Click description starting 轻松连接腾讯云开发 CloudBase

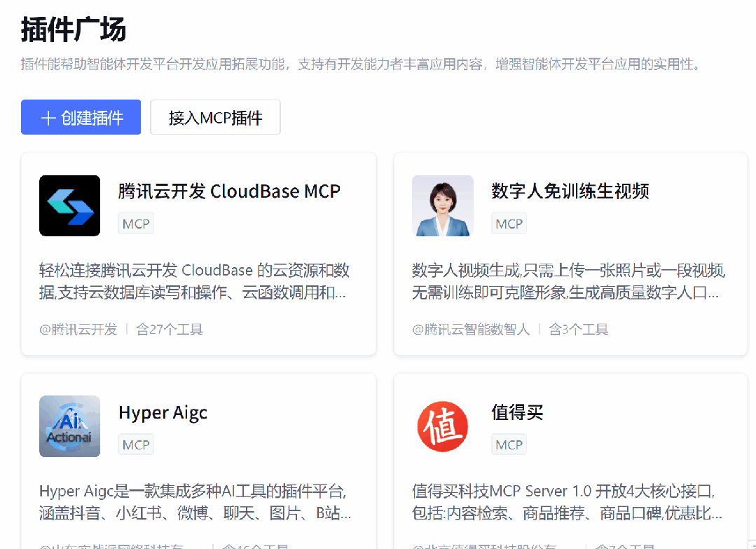195,281
